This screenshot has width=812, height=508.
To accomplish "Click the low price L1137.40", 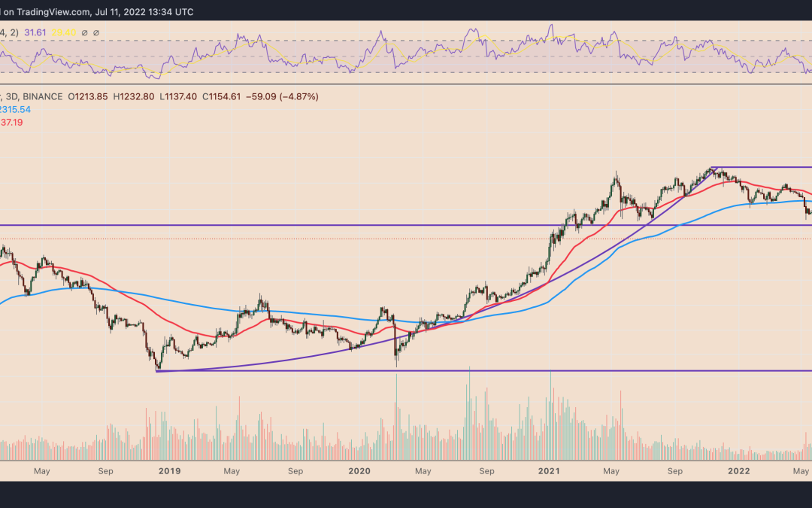I will (x=177, y=96).
